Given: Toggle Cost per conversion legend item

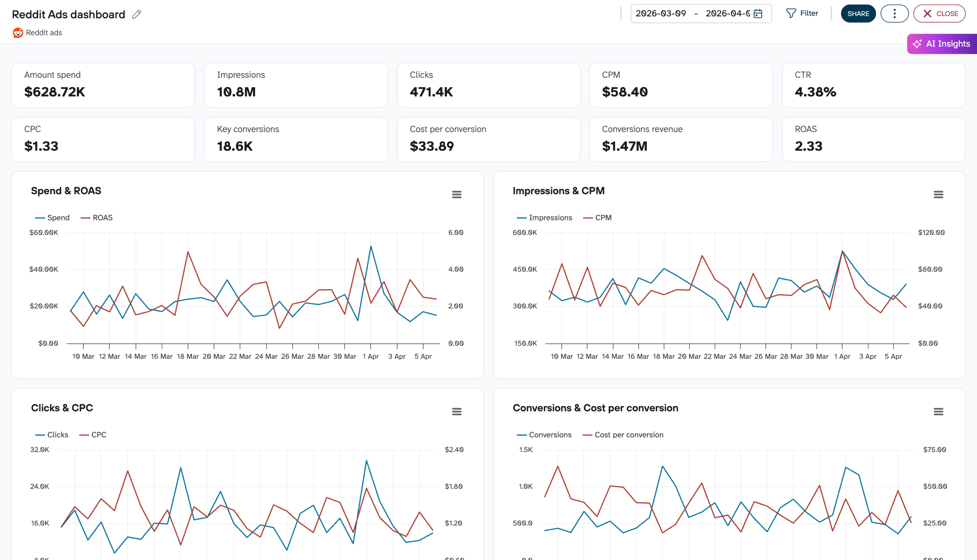Looking at the screenshot, I should [623, 434].
